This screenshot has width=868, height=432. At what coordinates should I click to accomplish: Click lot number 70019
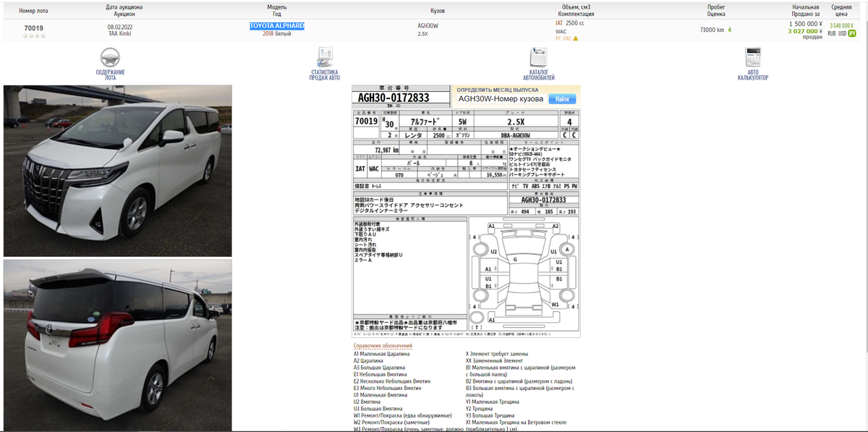[34, 28]
